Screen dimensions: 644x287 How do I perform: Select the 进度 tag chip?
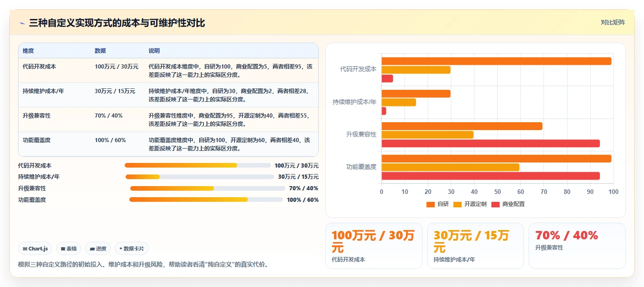click(98, 249)
